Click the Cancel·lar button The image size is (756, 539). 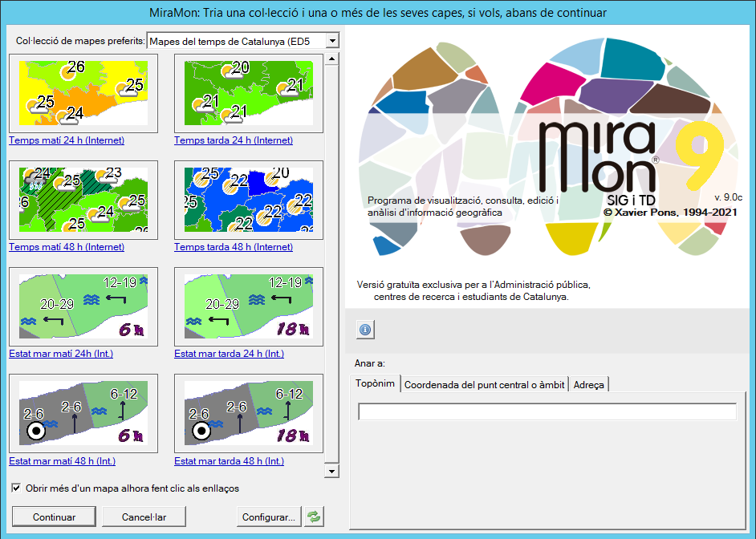(144, 517)
